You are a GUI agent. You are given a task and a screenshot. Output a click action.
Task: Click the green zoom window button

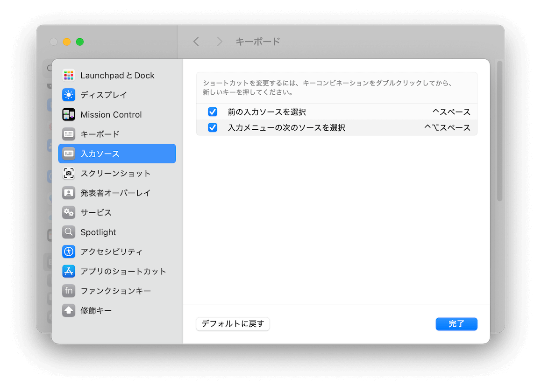(x=80, y=42)
